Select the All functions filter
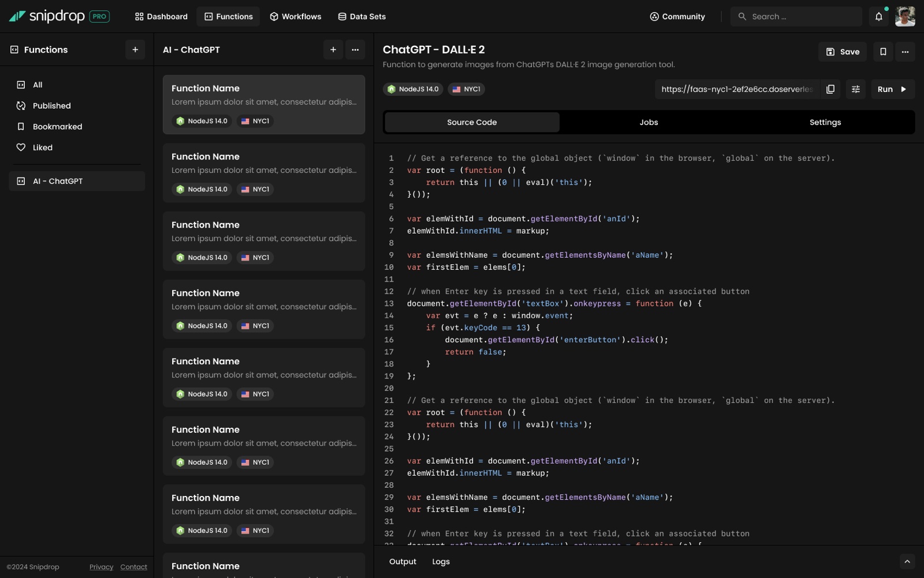Image resolution: width=924 pixels, height=578 pixels. point(77,85)
